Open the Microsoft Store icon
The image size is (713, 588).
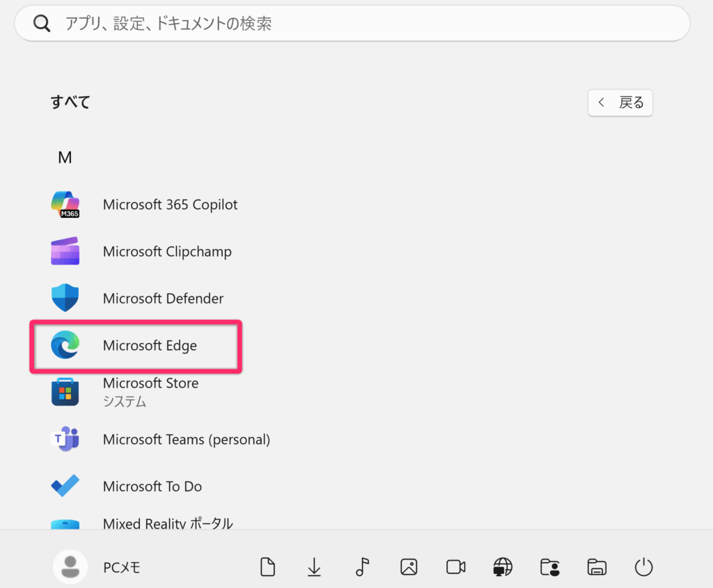click(65, 392)
